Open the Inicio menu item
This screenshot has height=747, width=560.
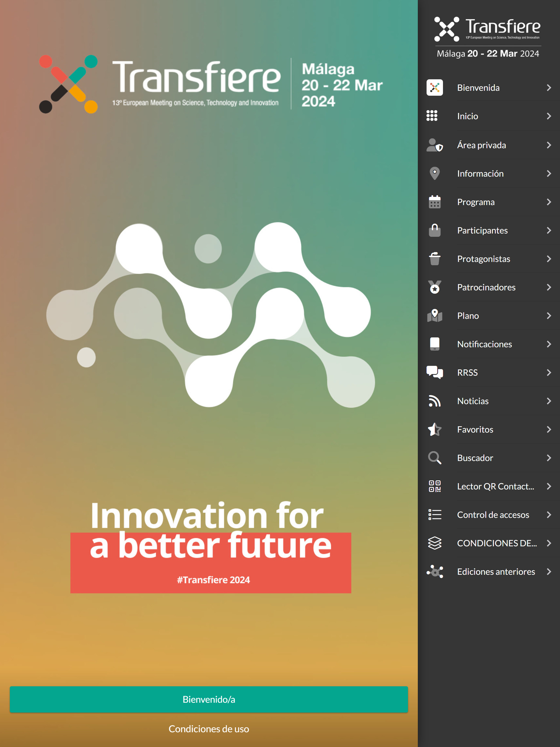[489, 116]
